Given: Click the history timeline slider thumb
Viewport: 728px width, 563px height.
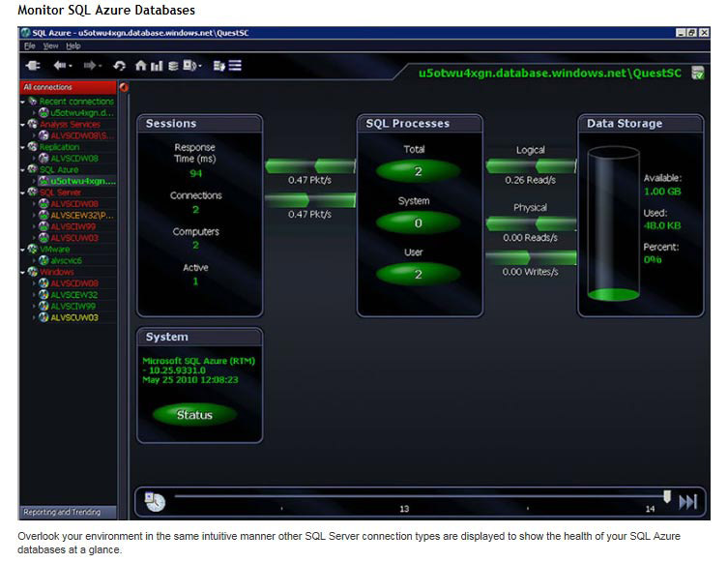Looking at the screenshot, I should pyautogui.click(x=667, y=496).
